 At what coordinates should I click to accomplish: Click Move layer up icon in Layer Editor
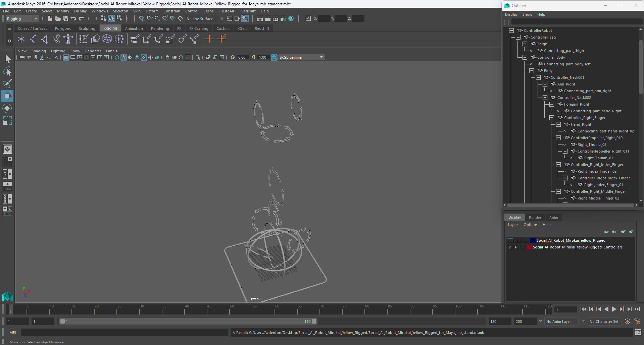coord(606,232)
